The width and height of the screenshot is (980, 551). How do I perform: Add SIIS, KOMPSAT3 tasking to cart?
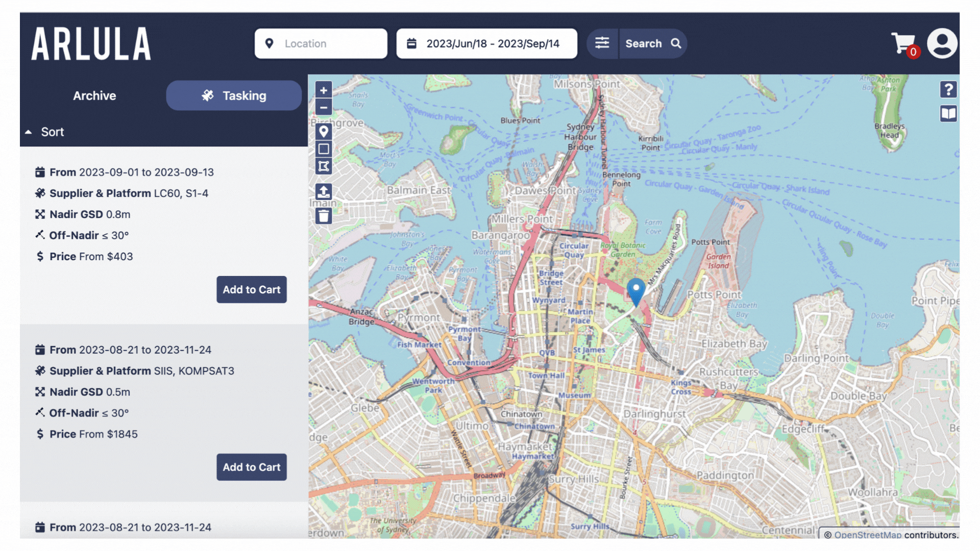[252, 467]
